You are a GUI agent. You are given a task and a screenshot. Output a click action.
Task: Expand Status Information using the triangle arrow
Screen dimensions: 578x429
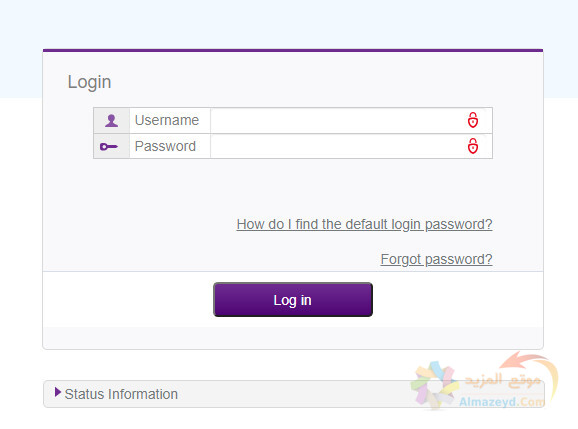pos(58,392)
